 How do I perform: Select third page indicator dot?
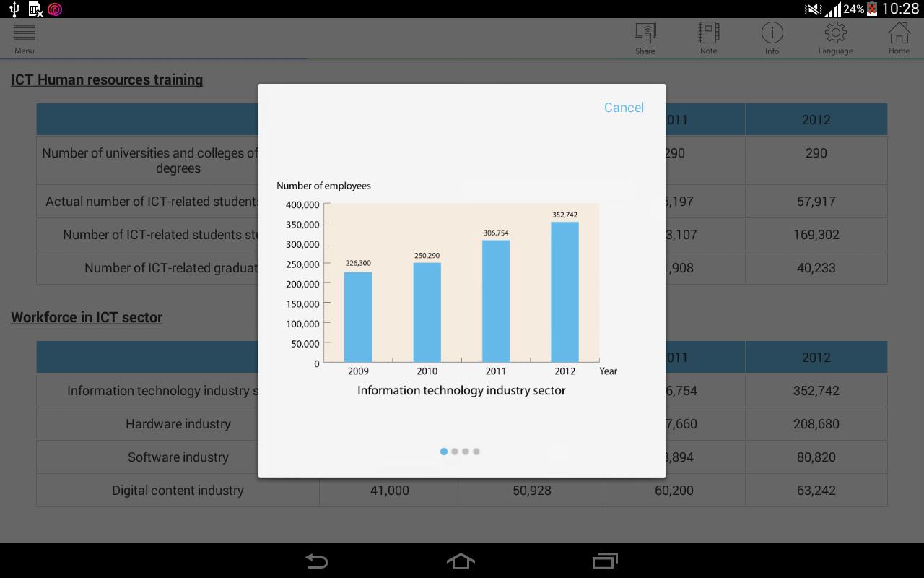click(x=466, y=452)
